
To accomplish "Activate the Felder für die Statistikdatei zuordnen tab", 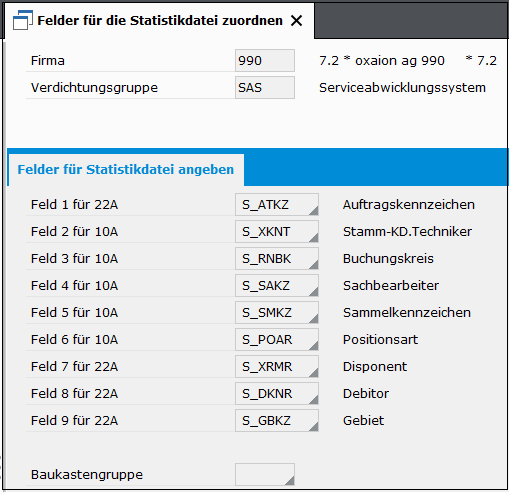I will 160,21.
